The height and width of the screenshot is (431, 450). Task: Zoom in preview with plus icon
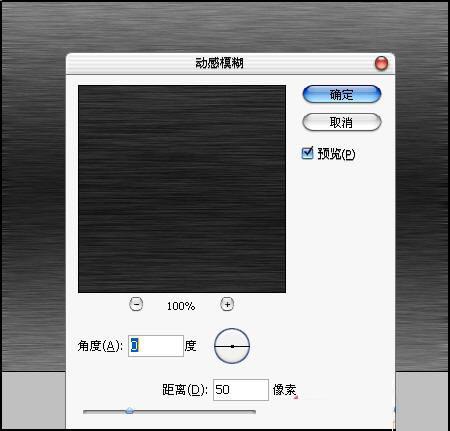227,304
